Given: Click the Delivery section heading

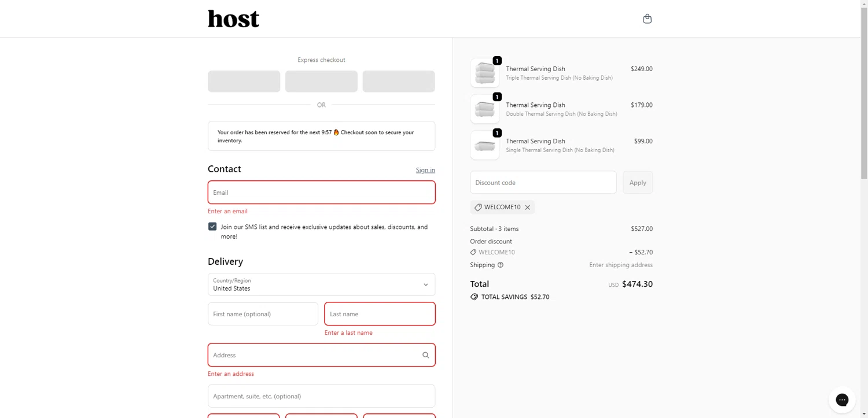Looking at the screenshot, I should click(225, 261).
